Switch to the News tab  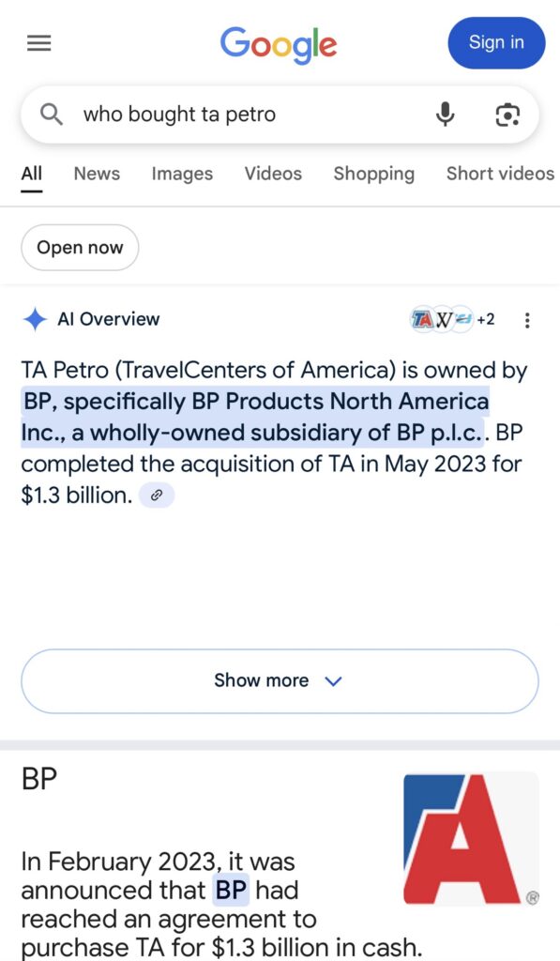(x=97, y=174)
